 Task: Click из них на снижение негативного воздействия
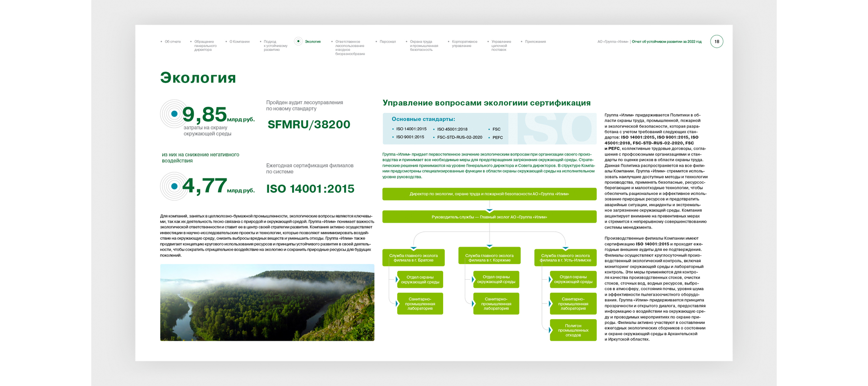(201, 158)
